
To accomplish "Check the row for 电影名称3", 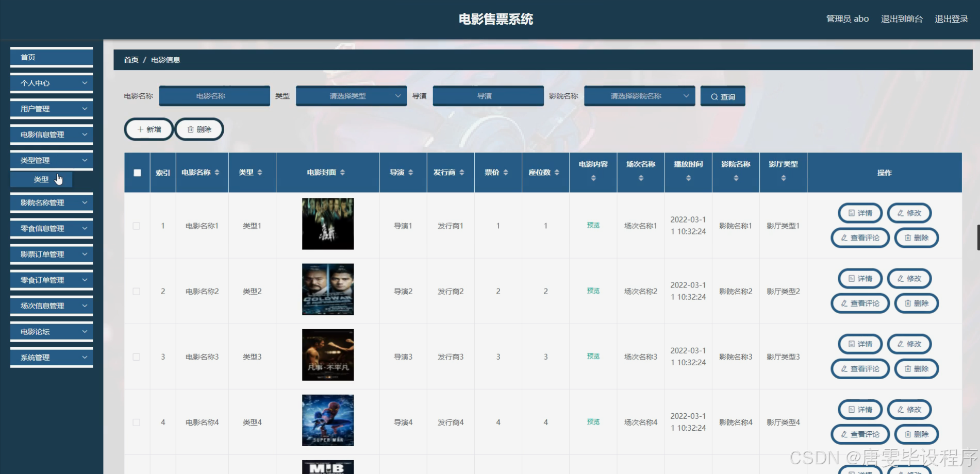I will coord(137,357).
